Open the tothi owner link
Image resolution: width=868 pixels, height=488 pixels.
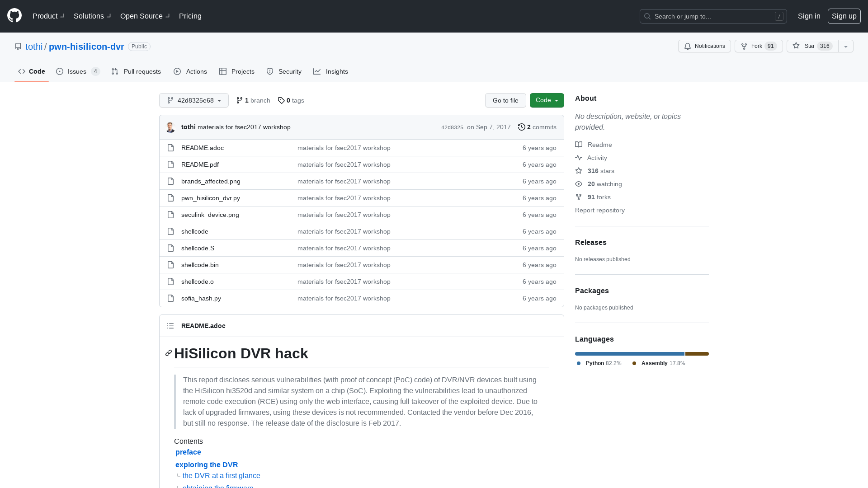pos(34,47)
